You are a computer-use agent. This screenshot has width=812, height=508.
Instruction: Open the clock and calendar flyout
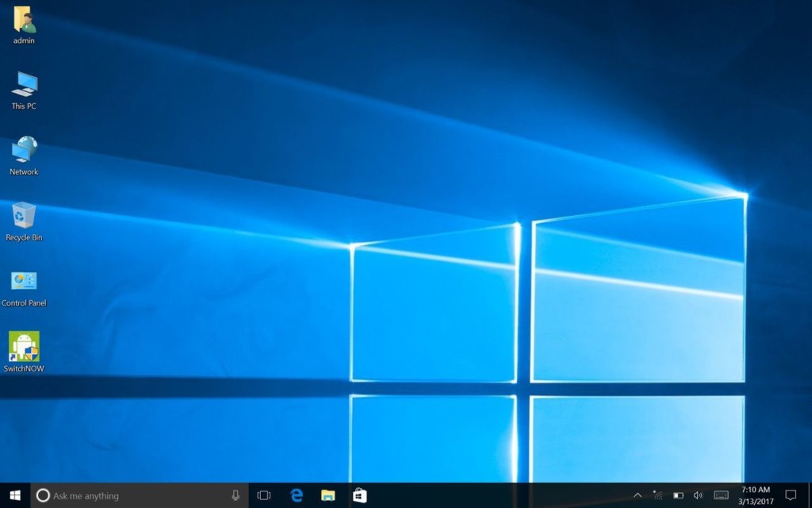point(755,495)
